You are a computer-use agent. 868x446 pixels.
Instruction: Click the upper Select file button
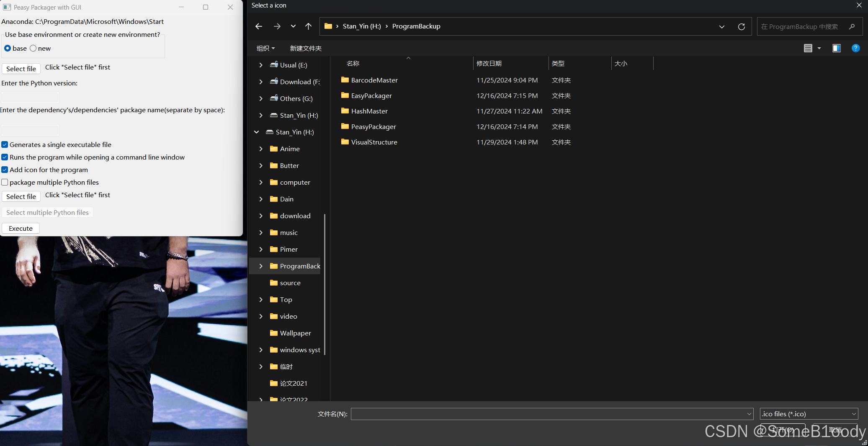point(21,69)
